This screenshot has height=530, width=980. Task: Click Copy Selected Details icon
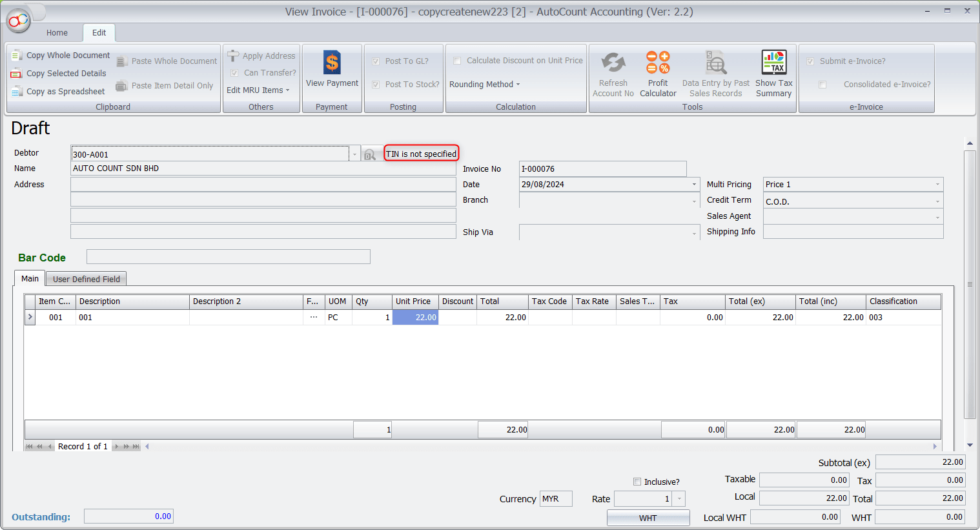click(17, 74)
